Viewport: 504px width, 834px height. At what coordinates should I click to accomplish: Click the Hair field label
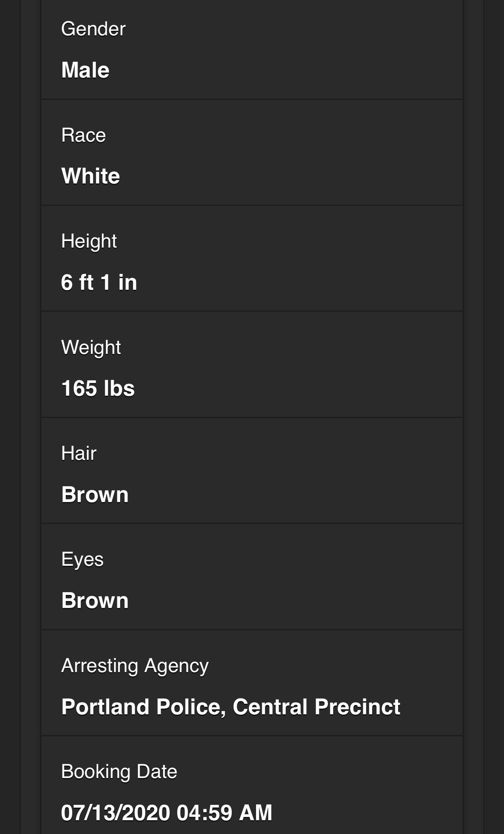pos(79,453)
